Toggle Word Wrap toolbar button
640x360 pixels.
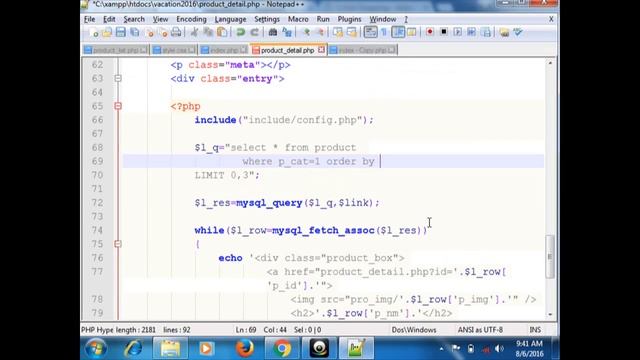(x=371, y=32)
